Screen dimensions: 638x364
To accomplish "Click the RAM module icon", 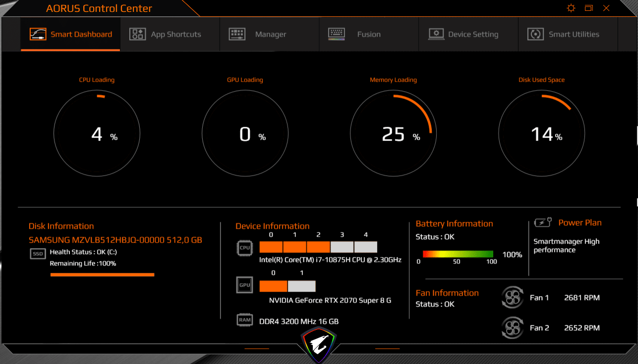I will [x=245, y=320].
